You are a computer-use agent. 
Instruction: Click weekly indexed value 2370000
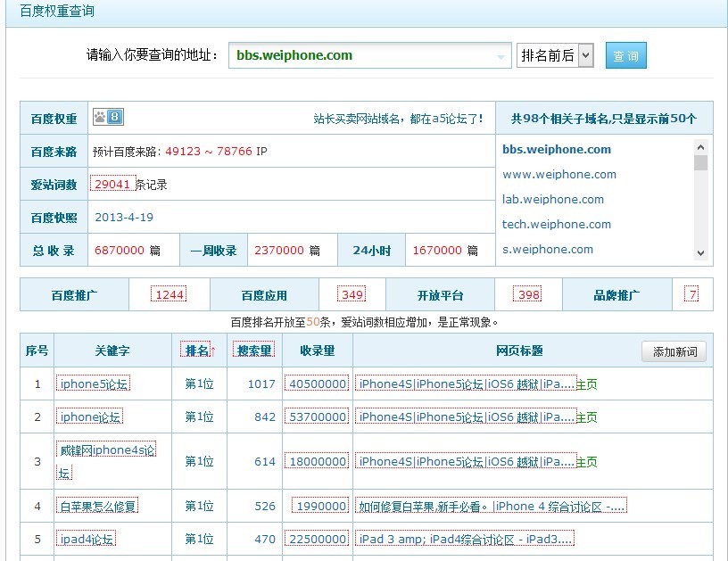(x=279, y=250)
